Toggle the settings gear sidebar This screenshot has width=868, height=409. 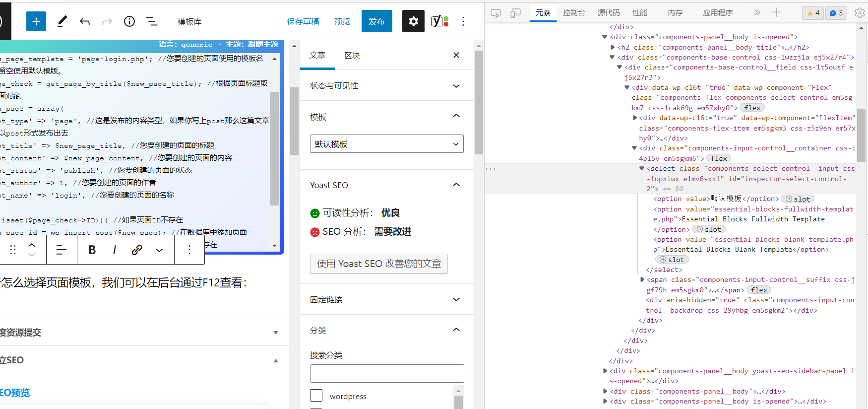413,21
